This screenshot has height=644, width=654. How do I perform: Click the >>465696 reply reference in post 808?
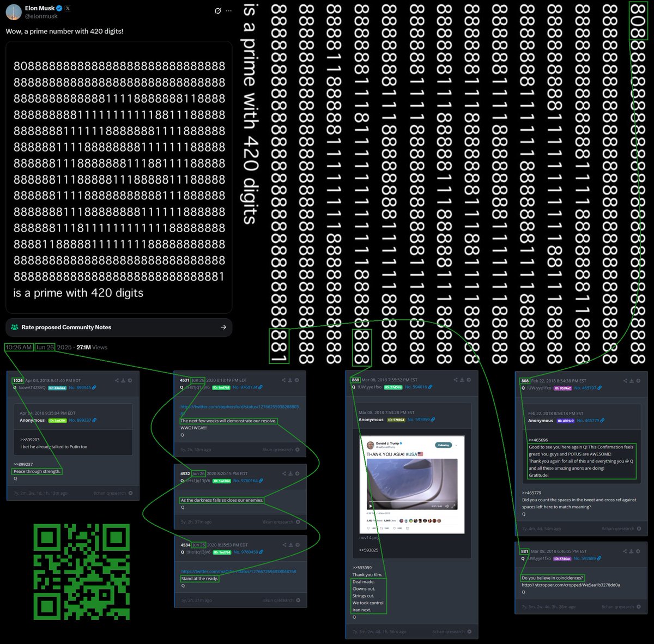(539, 440)
